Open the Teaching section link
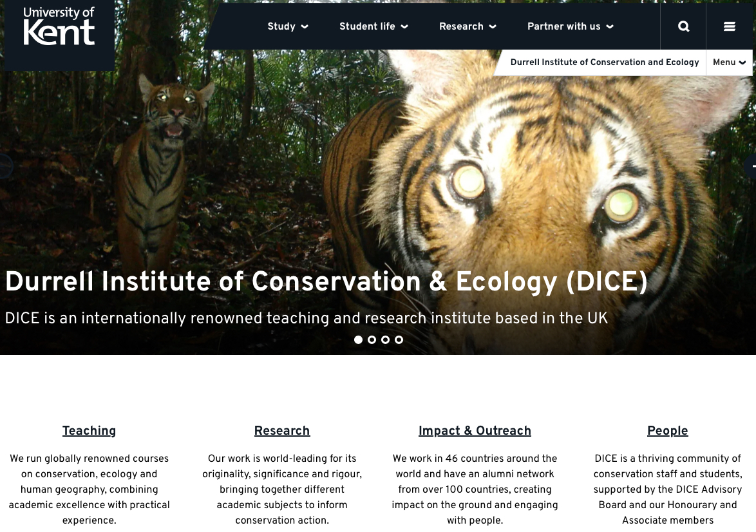This screenshot has height=532, width=756. coord(90,431)
